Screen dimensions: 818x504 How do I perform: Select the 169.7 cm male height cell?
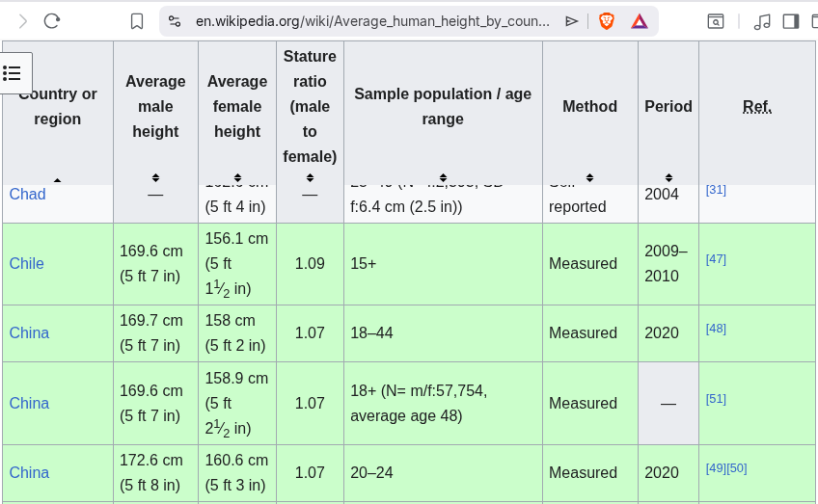point(155,333)
